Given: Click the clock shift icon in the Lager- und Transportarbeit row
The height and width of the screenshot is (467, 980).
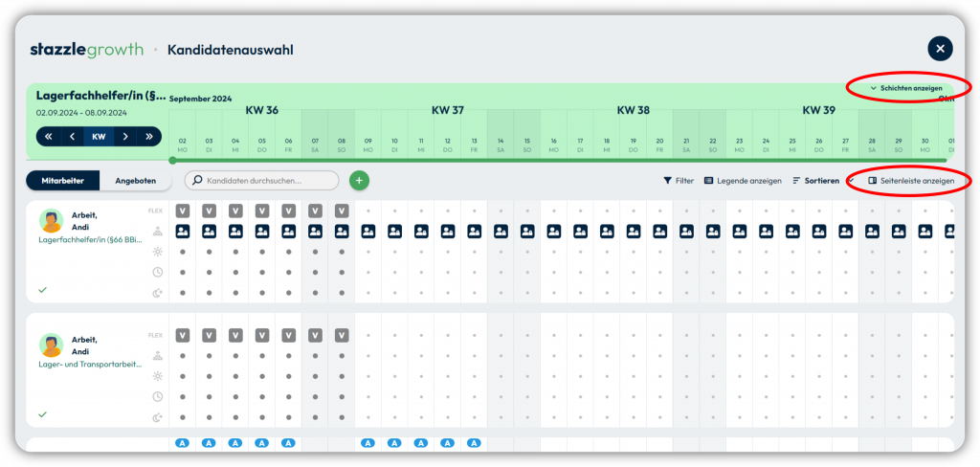Looking at the screenshot, I should point(158,396).
